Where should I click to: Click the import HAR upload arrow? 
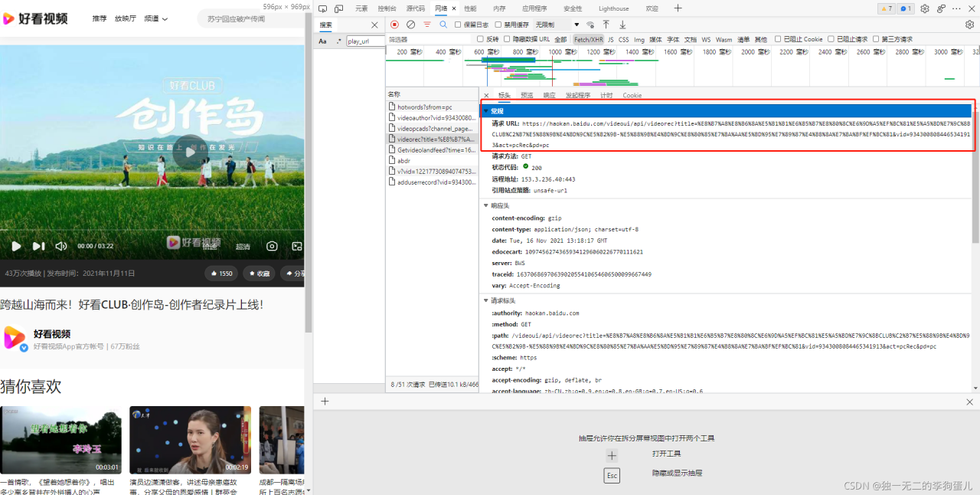(606, 25)
